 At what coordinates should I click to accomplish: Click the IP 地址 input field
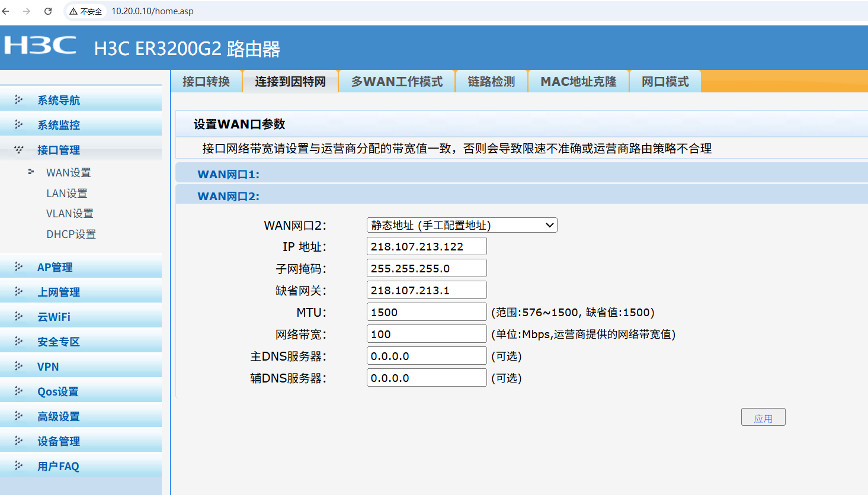pyautogui.click(x=426, y=246)
